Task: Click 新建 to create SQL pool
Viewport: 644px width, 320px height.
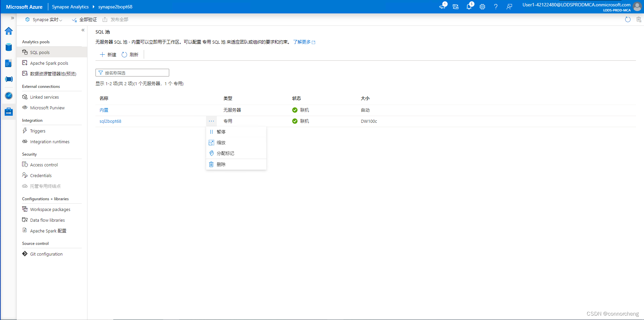Action: pyautogui.click(x=108, y=55)
